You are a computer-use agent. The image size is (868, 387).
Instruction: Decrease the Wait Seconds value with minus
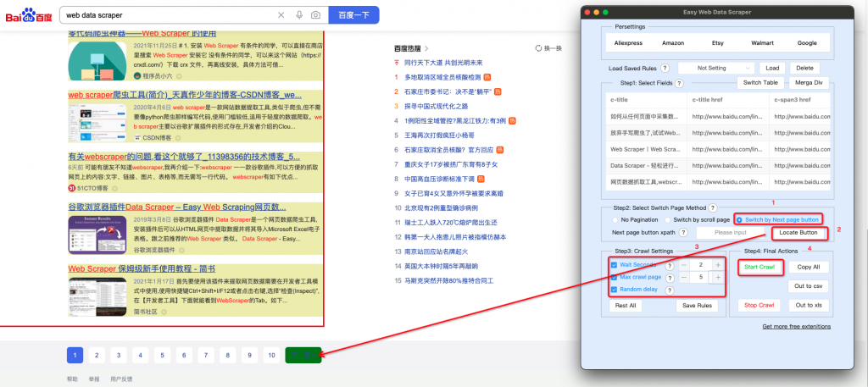tap(683, 265)
